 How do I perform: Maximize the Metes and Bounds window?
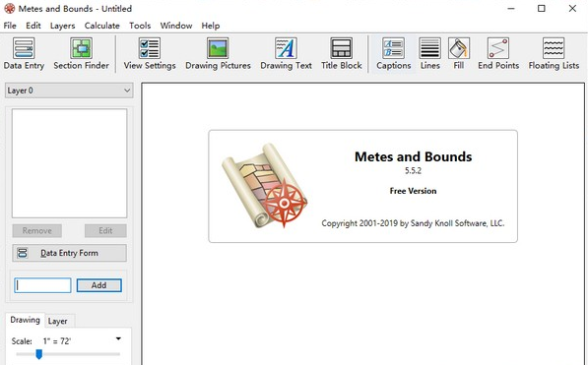(x=541, y=8)
